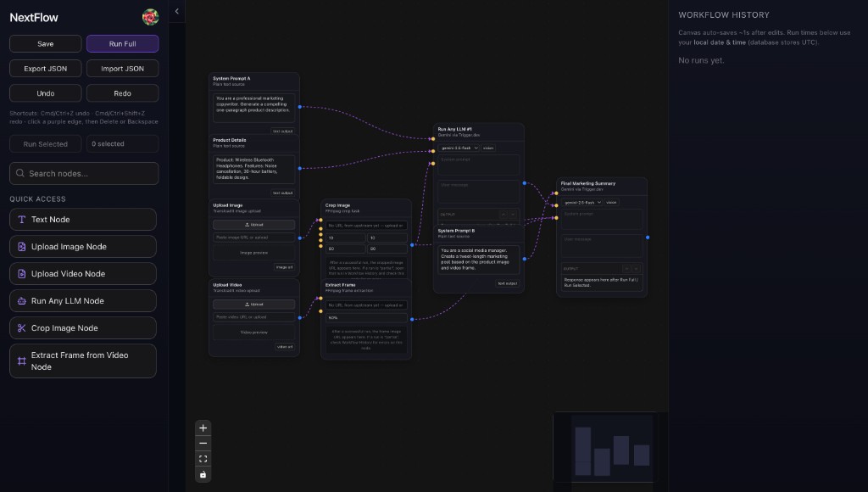868x492 pixels.
Task: Click the Upload Video Node file icon
Action: click(x=21, y=274)
